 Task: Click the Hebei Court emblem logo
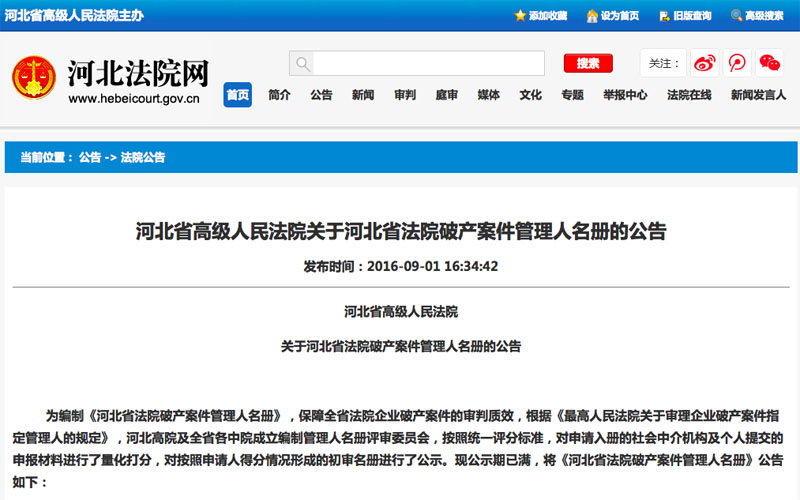(x=34, y=77)
